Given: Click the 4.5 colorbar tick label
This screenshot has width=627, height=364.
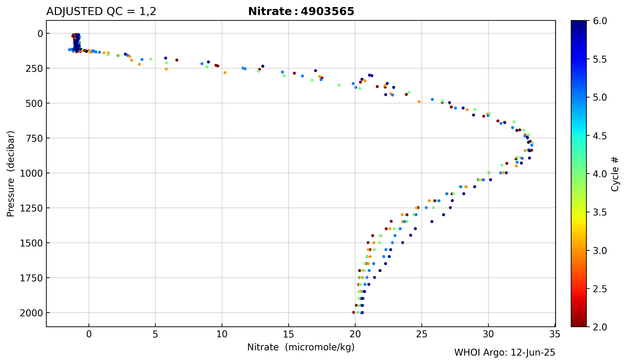Looking at the screenshot, I should point(600,136).
